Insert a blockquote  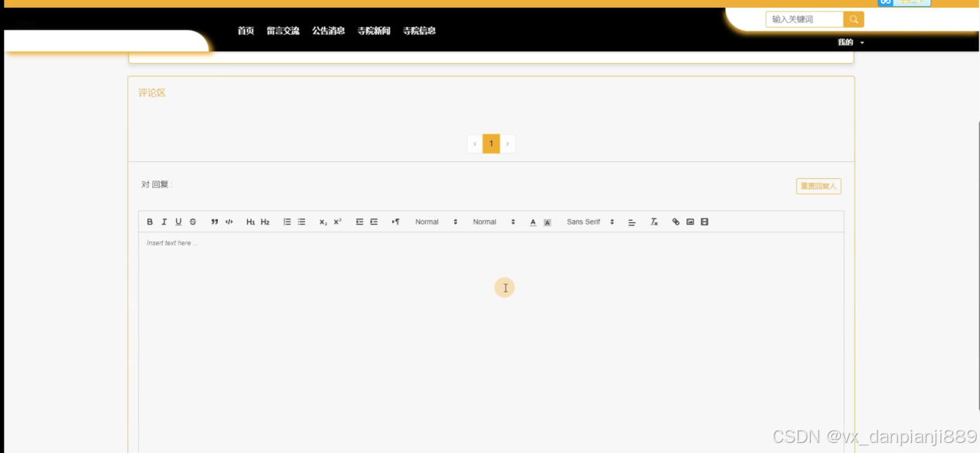tap(215, 222)
